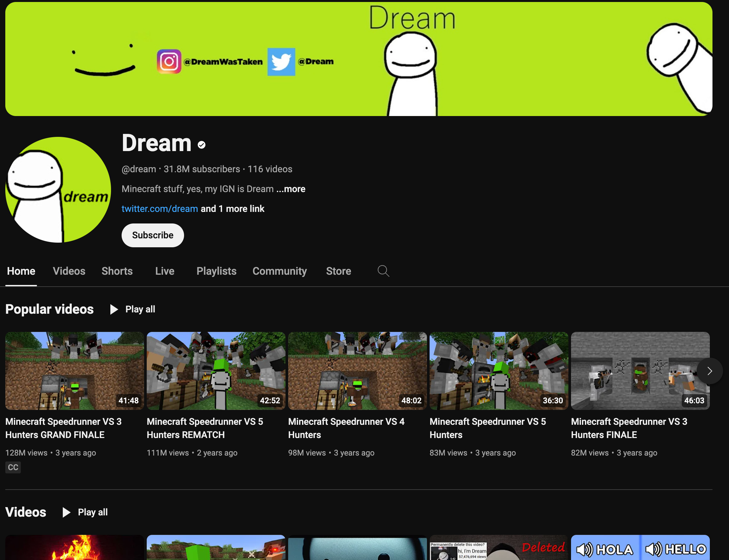Click the verified checkmark beside Dream
The height and width of the screenshot is (560, 729).
pos(201,144)
